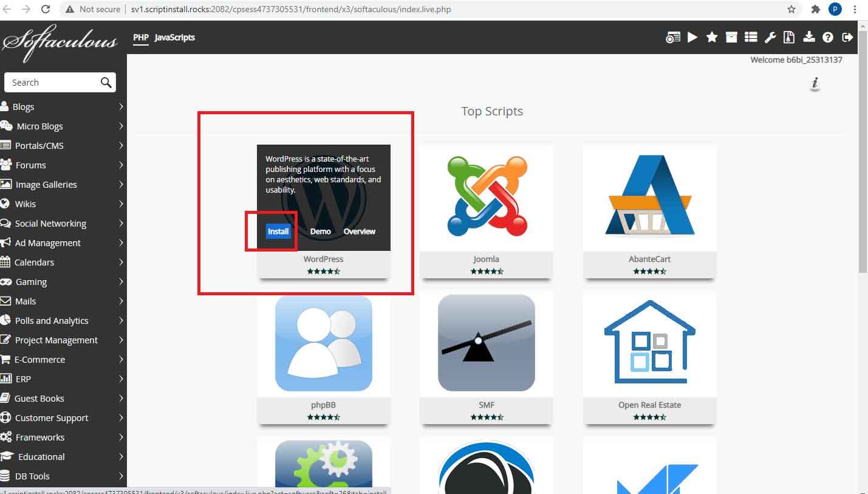Viewport: 868px width, 494px height.
Task: Expand the Polls and Analytics chevron
Action: point(121,320)
